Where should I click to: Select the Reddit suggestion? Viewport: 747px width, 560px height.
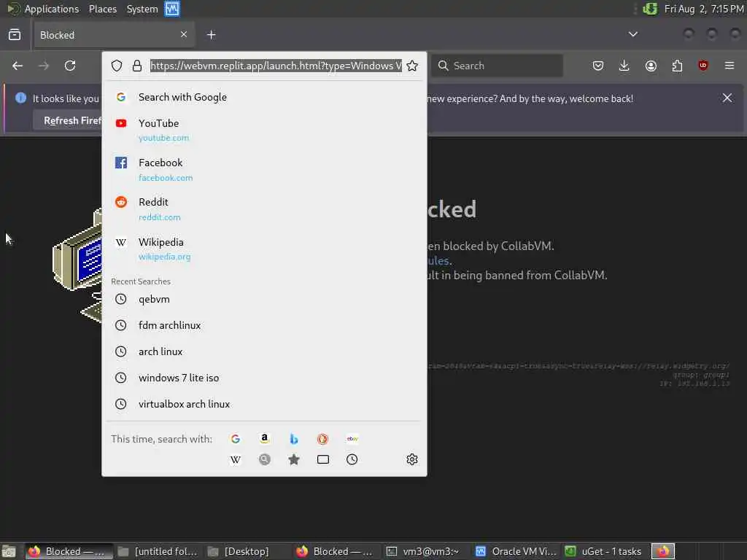[x=264, y=209]
